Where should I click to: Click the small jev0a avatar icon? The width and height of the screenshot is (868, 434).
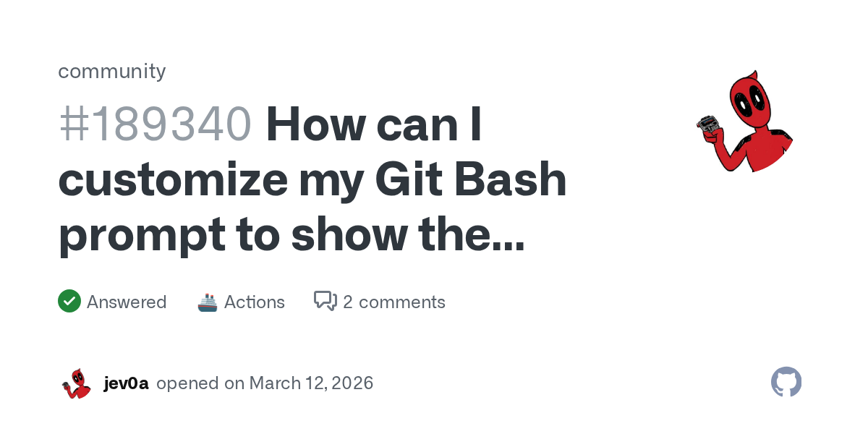click(76, 383)
